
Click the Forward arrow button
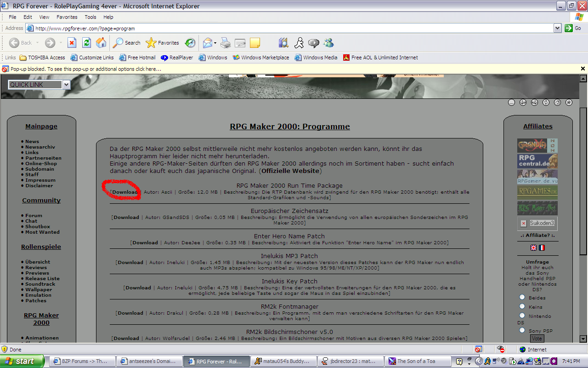pos(50,43)
